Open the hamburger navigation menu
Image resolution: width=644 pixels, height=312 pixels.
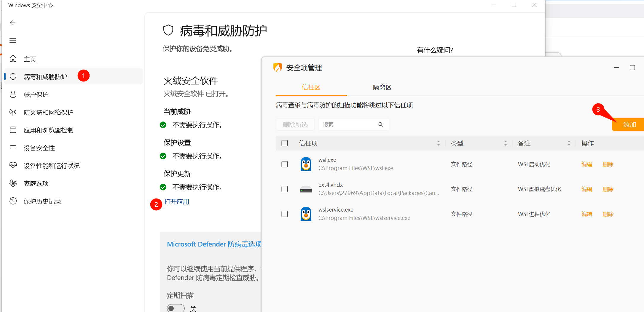[x=12, y=41]
